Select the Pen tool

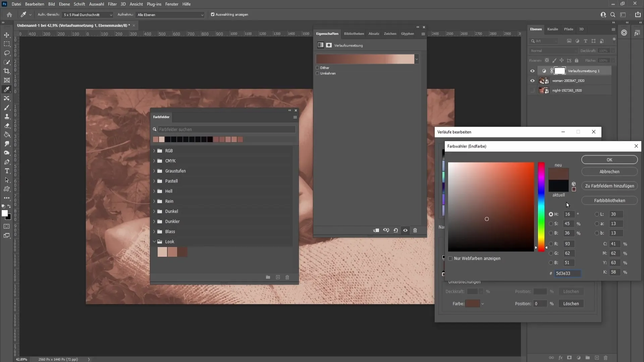pyautogui.click(x=7, y=162)
